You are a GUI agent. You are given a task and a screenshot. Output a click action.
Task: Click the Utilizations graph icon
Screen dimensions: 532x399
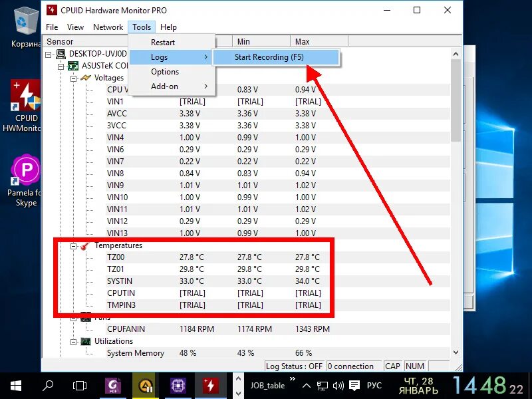point(86,341)
